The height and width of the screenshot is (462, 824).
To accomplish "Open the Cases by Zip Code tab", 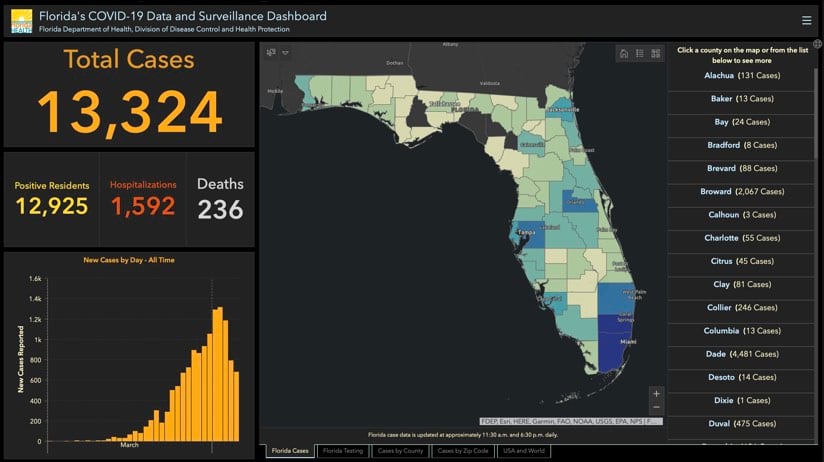I will (463, 451).
